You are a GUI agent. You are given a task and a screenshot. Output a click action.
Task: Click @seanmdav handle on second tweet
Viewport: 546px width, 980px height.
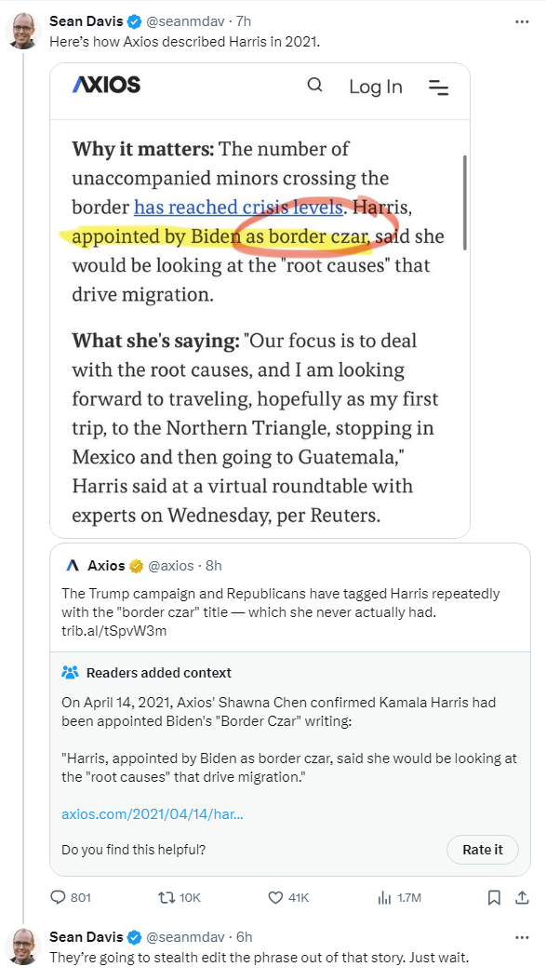[185, 937]
